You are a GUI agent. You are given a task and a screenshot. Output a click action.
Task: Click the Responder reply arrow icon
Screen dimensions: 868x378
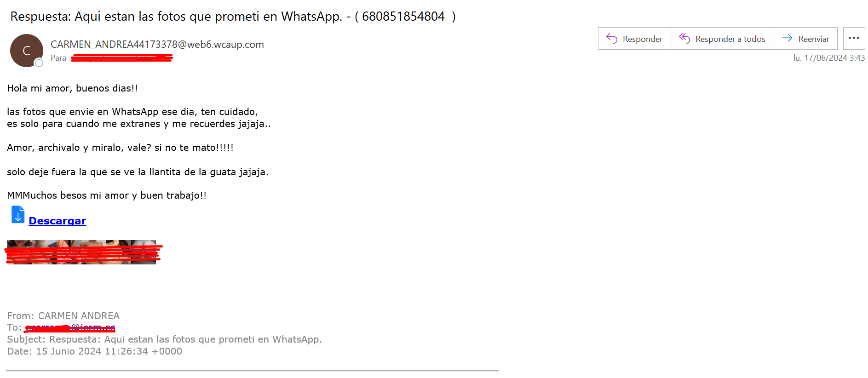pyautogui.click(x=612, y=38)
